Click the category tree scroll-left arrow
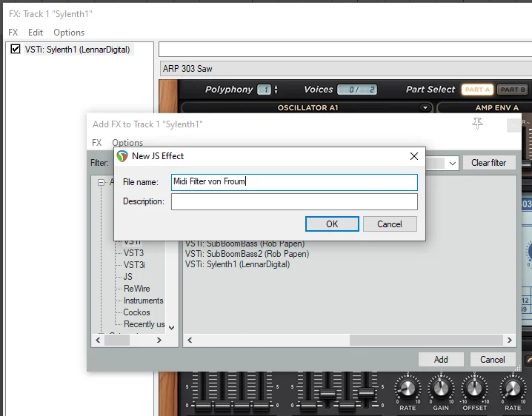 [x=98, y=340]
